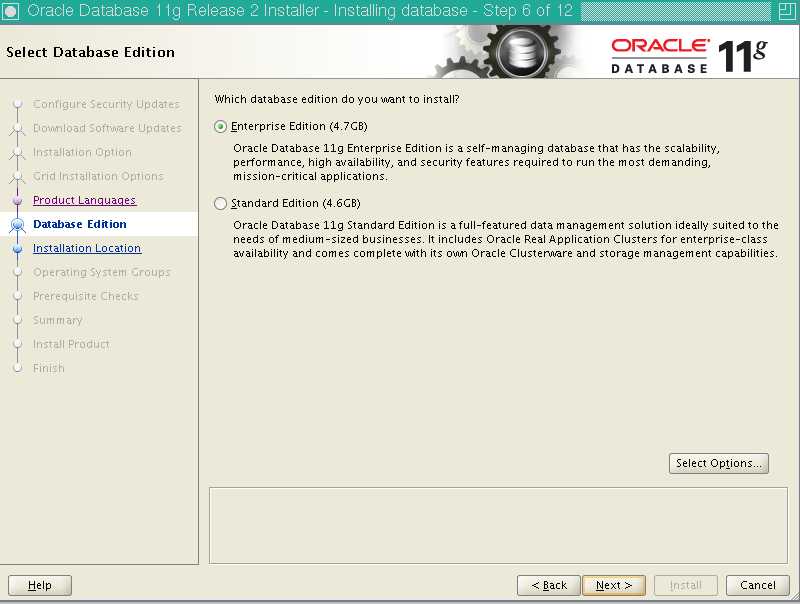800x604 pixels.
Task: Click the Select Database Edition heading
Action: pos(90,52)
